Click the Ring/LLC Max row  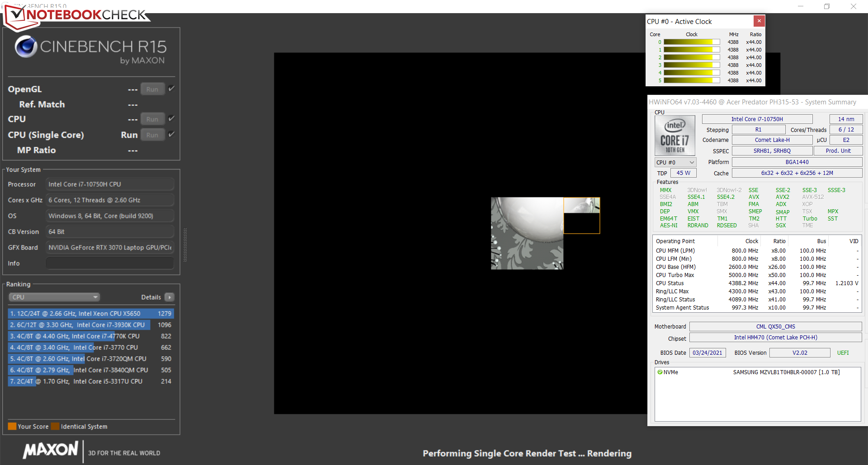[757, 291]
